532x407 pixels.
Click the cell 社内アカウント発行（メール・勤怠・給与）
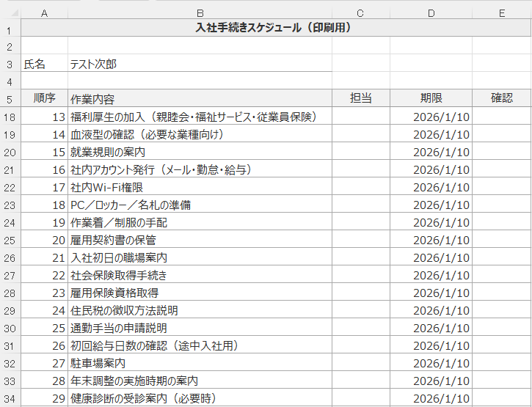(200, 169)
